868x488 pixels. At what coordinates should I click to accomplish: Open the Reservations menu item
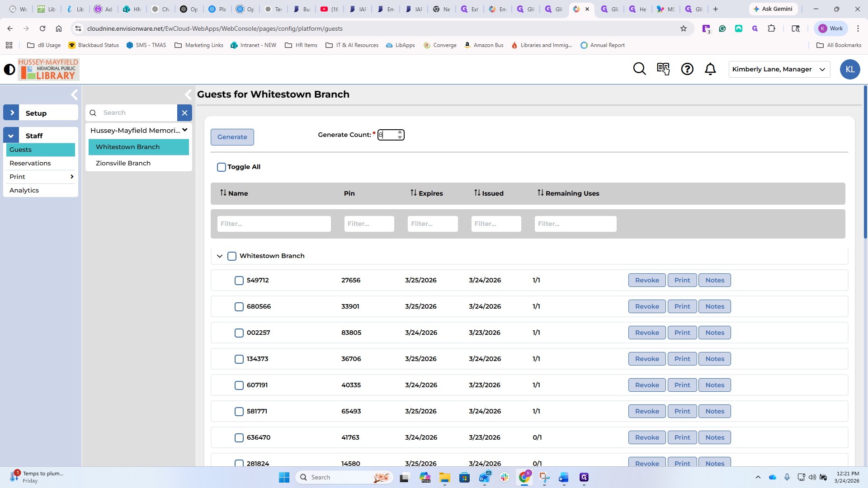pyautogui.click(x=30, y=163)
